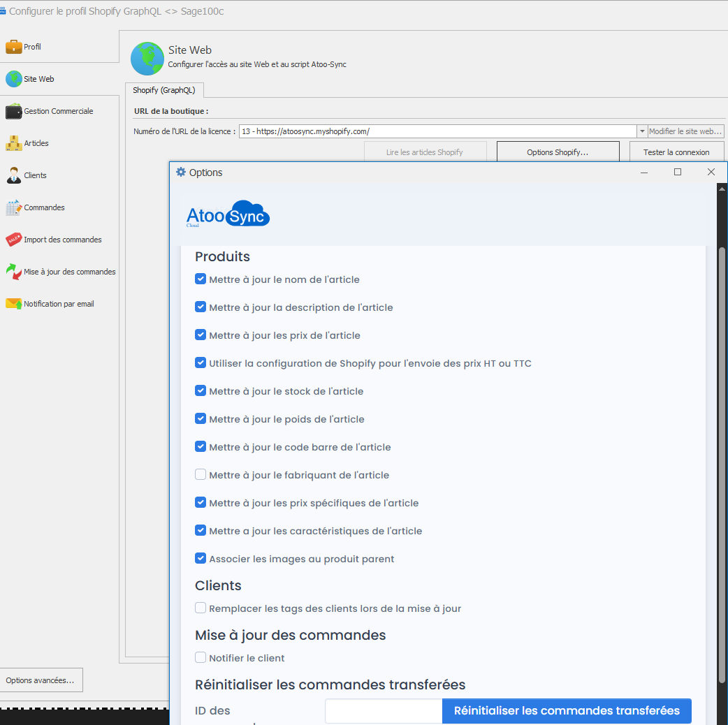Click the Gestion Commerciale wallet icon
This screenshot has width=728, height=725.
[13, 111]
